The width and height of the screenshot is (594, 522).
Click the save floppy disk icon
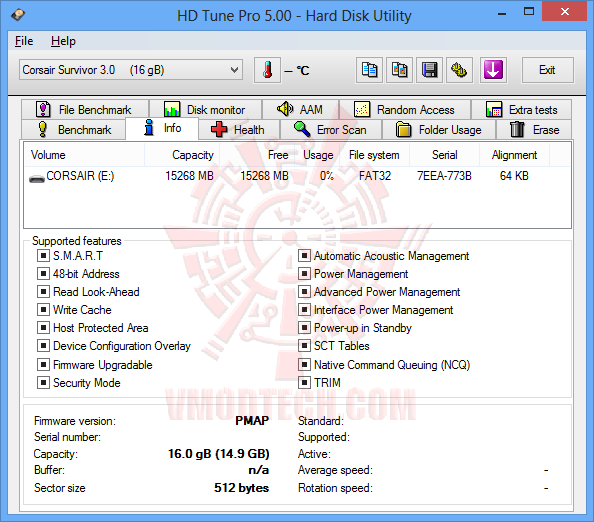point(429,70)
